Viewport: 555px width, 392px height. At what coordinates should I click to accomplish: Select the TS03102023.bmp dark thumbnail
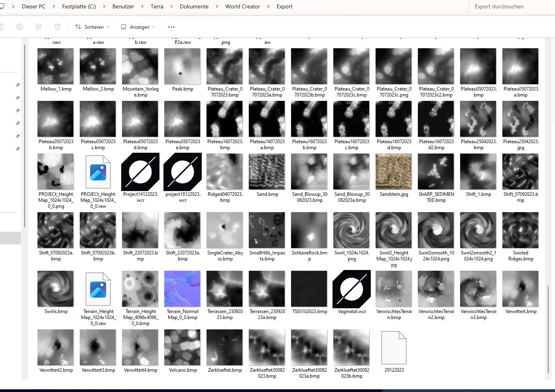309,289
